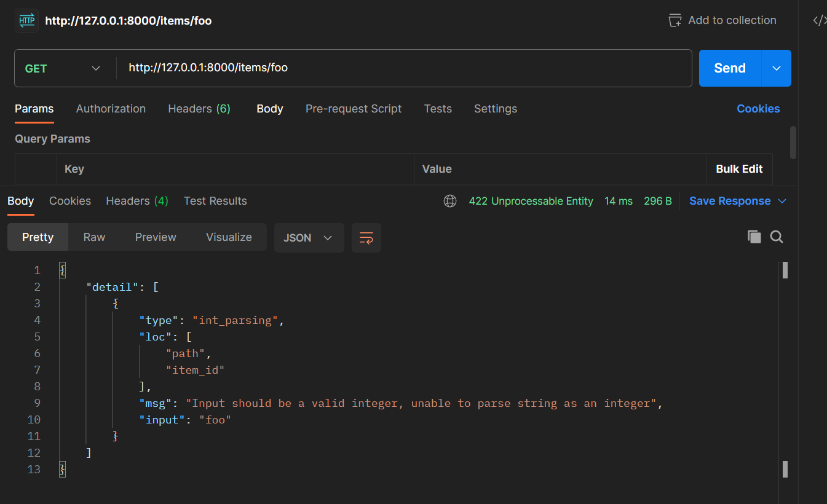
Task: Open the Cookies link
Action: 758,109
